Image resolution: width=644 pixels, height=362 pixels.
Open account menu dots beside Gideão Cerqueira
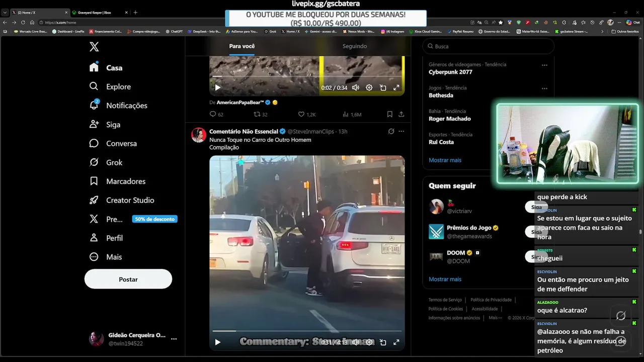[174, 339]
